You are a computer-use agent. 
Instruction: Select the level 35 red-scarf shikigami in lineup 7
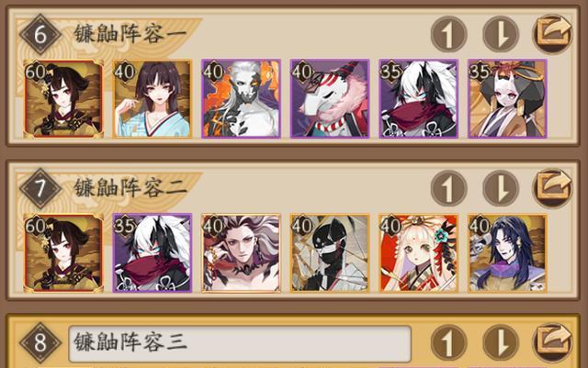pos(153,253)
